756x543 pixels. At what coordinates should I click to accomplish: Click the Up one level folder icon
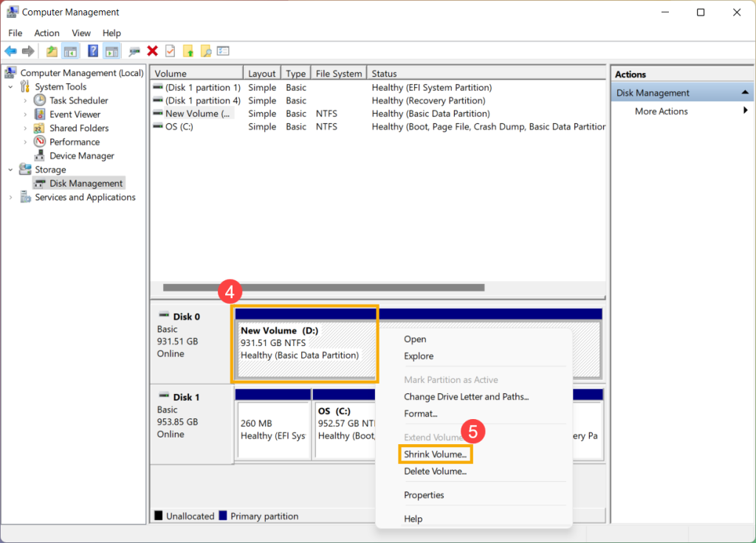coord(52,51)
